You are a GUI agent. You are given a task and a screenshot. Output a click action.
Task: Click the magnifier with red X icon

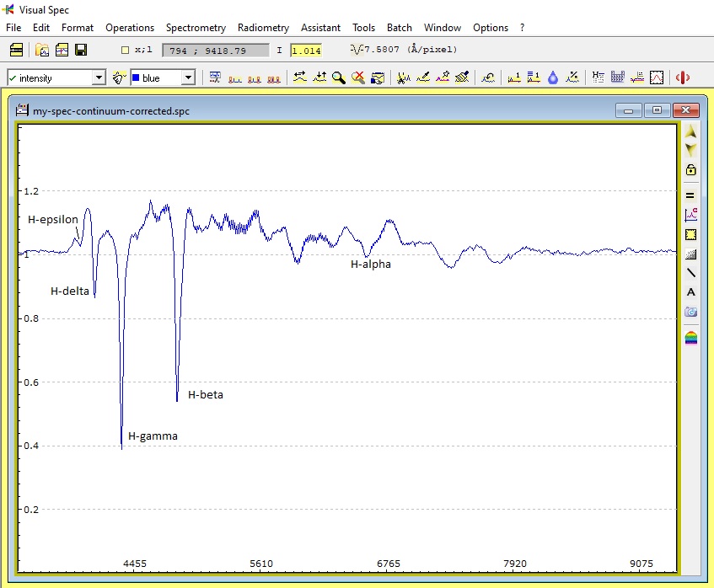[358, 78]
